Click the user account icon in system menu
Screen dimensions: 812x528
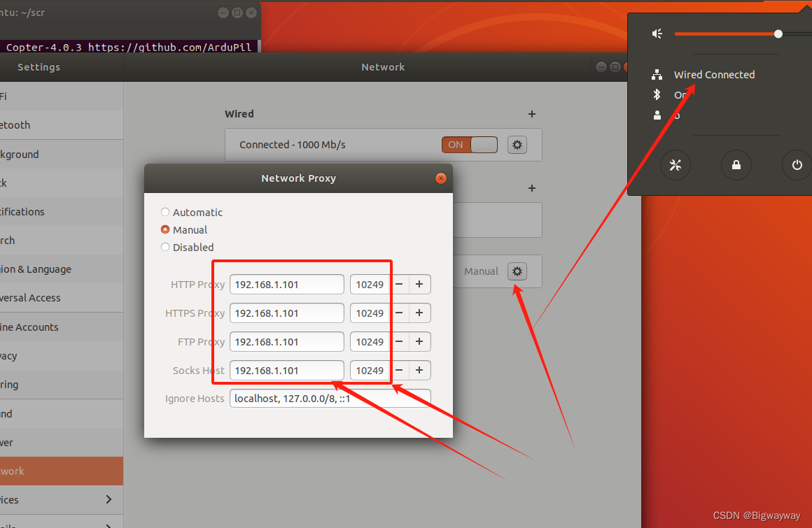[657, 115]
